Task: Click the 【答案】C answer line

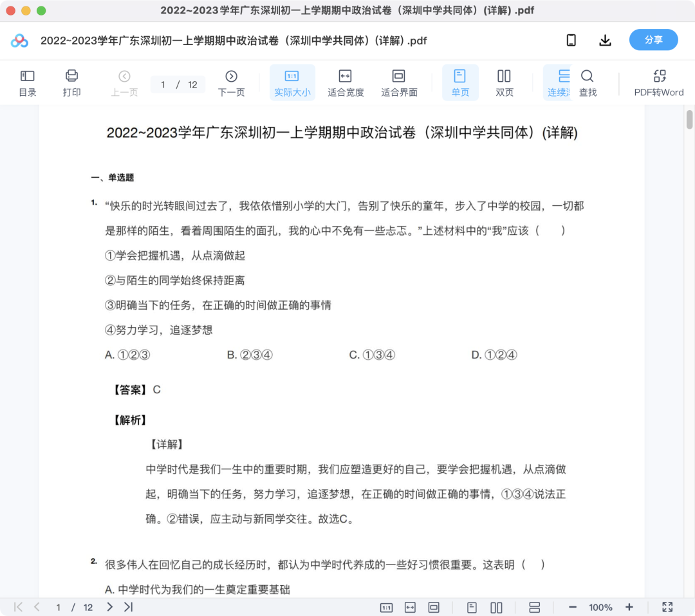Action: (137, 390)
